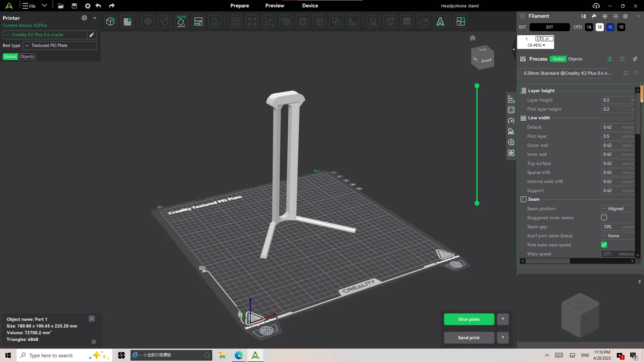Click the Send print button

469,338
